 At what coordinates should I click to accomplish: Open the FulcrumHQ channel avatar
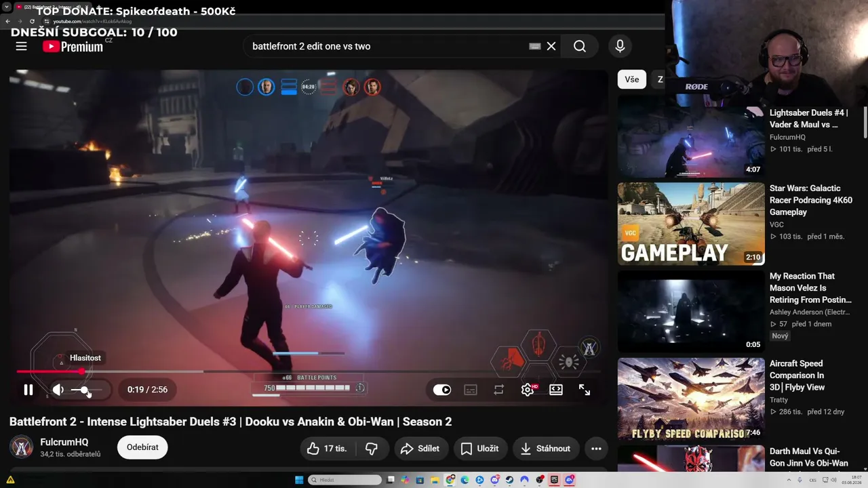21,447
